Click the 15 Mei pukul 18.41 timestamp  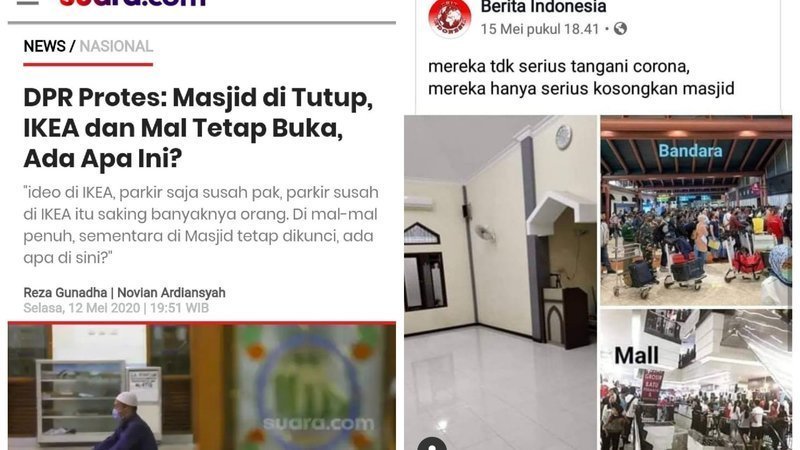pyautogui.click(x=540, y=29)
